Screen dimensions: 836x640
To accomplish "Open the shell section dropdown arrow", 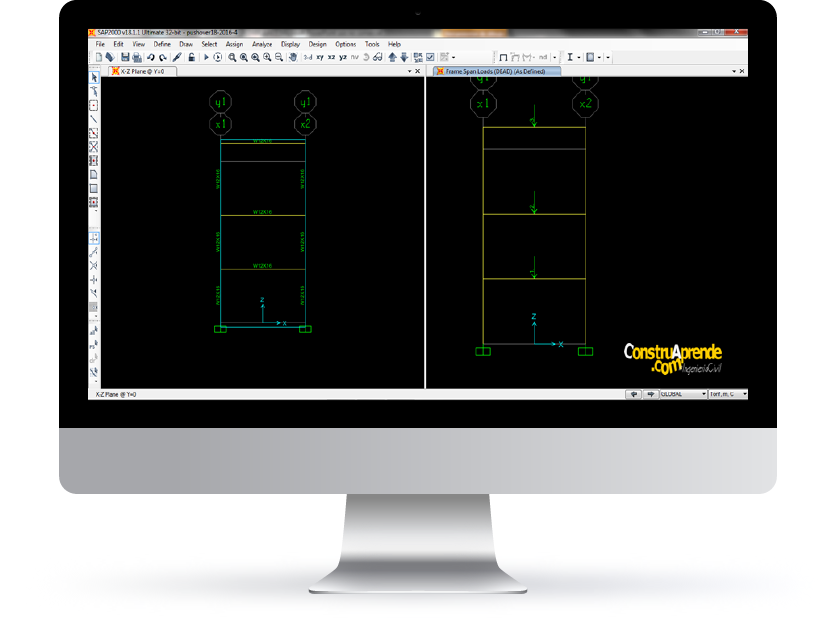I will tap(599, 58).
